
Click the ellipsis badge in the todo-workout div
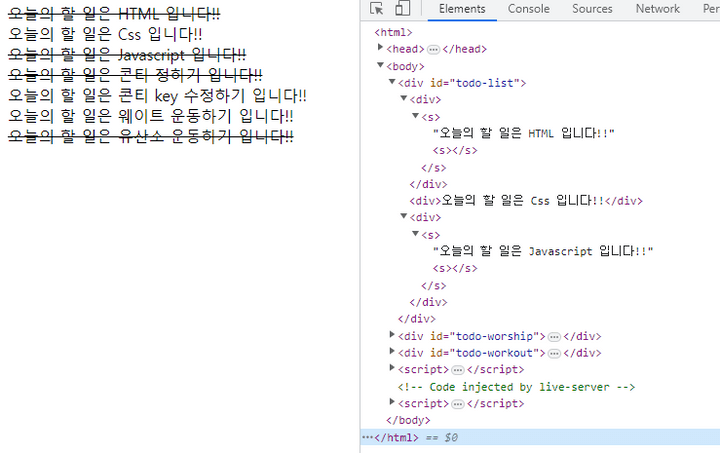coord(553,353)
